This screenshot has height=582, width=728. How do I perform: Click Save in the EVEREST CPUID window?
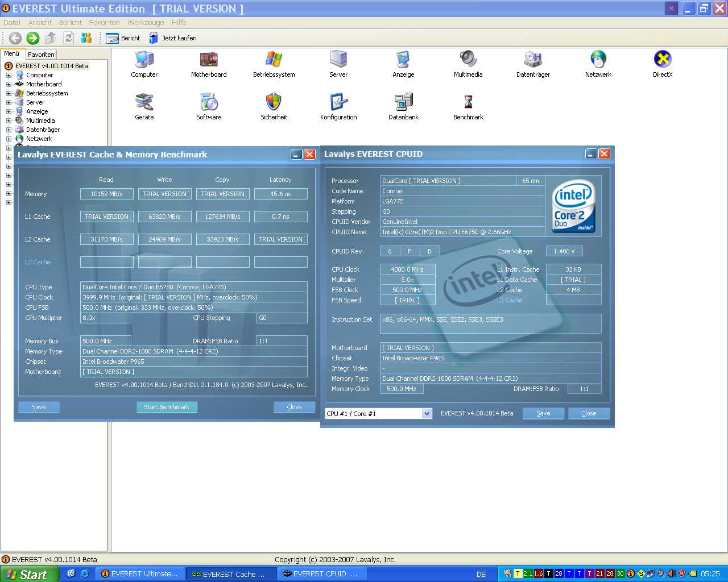pos(543,414)
